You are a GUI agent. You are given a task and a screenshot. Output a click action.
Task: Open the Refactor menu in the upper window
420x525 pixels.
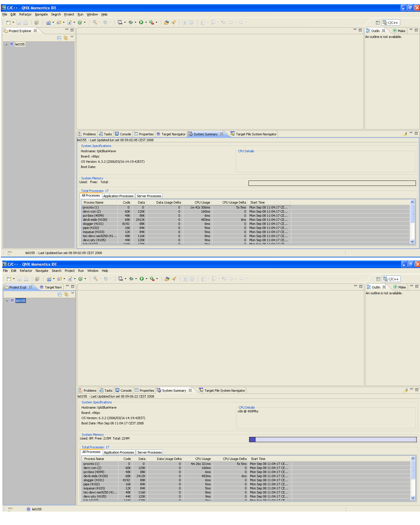tap(25, 14)
